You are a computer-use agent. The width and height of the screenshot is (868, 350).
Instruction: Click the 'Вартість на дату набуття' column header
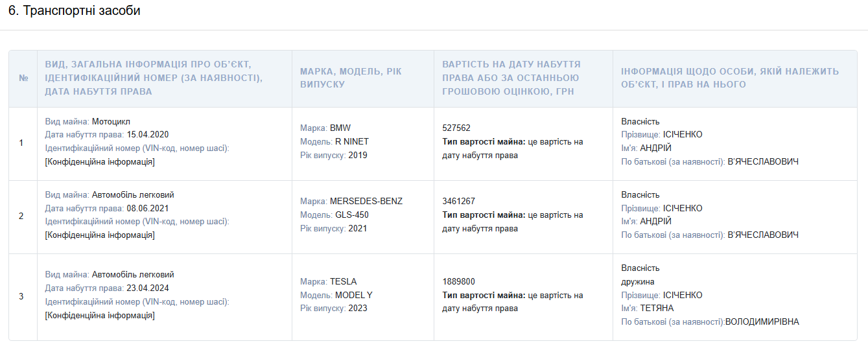click(511, 78)
